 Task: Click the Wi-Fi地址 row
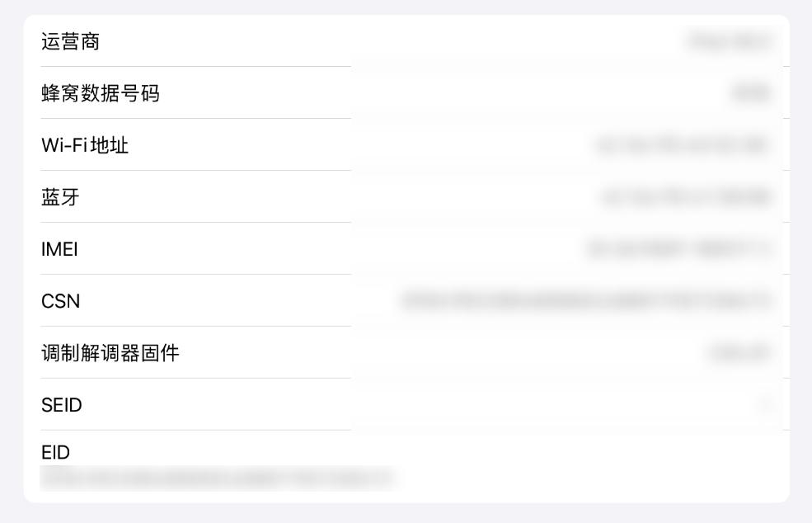coord(406,145)
